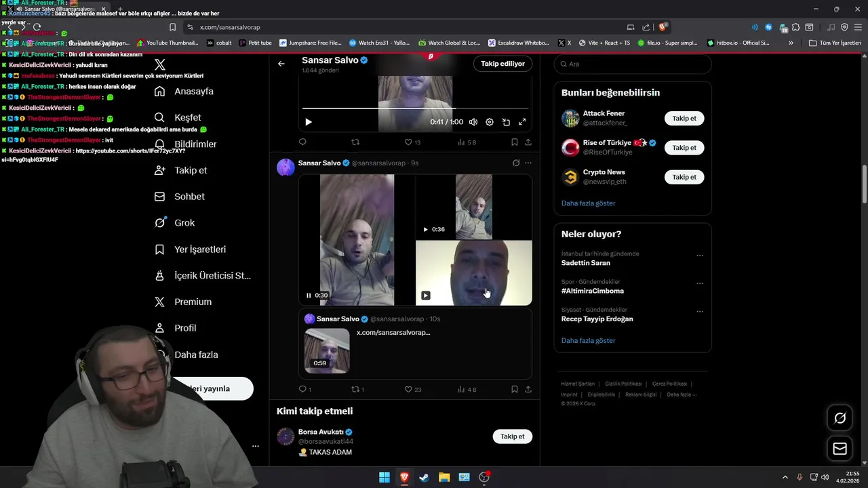The image size is (868, 488).
Task: Reply to the post with 23 likes
Action: click(x=305, y=389)
